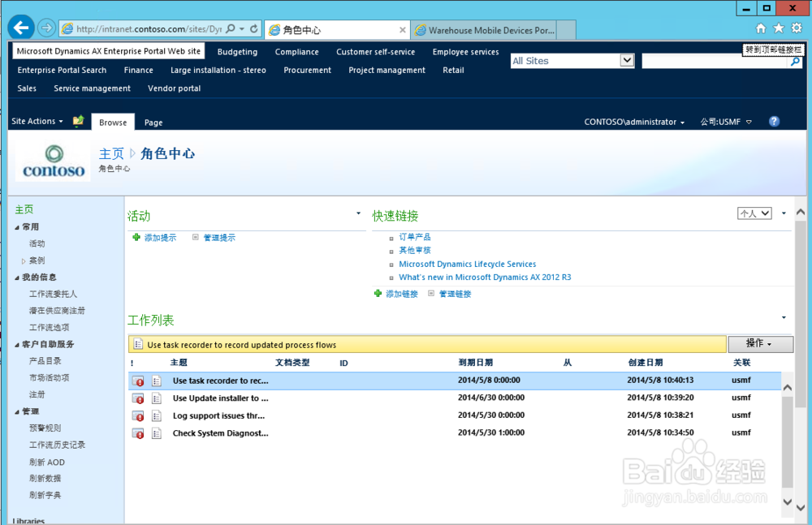
Task: Click the alert icon of Use task recorder row
Action: click(x=138, y=381)
